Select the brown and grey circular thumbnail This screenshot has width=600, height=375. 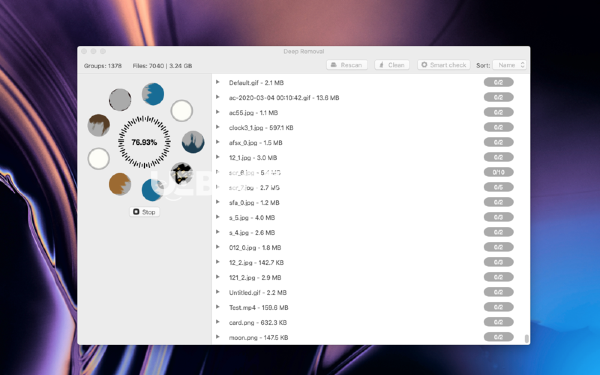(x=99, y=125)
